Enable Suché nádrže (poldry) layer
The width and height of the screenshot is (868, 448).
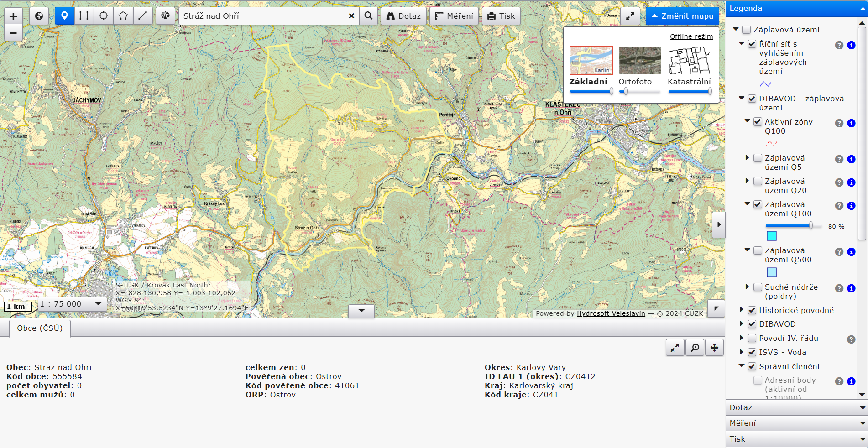click(x=758, y=287)
